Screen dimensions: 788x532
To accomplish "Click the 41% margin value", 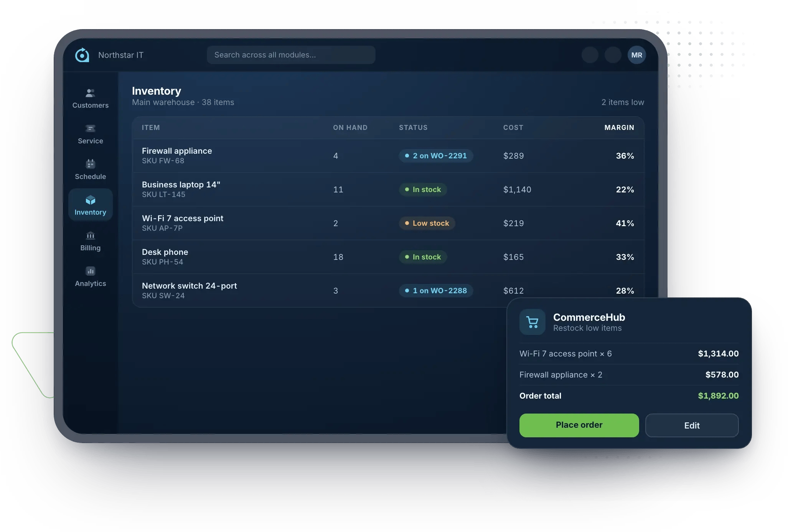I will (625, 223).
